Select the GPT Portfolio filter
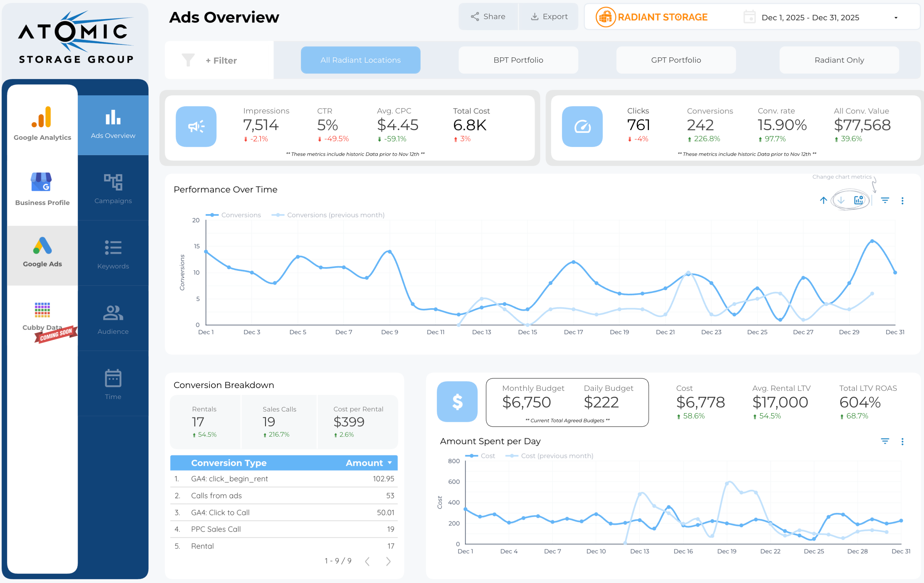924x583 pixels. point(676,60)
